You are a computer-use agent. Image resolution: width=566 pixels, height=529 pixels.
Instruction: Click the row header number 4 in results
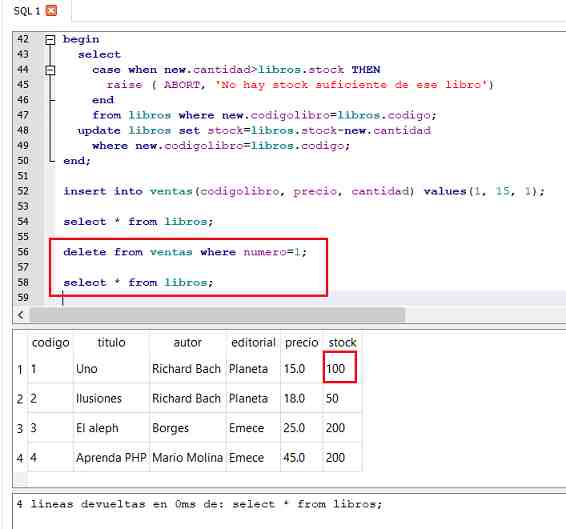(20, 458)
